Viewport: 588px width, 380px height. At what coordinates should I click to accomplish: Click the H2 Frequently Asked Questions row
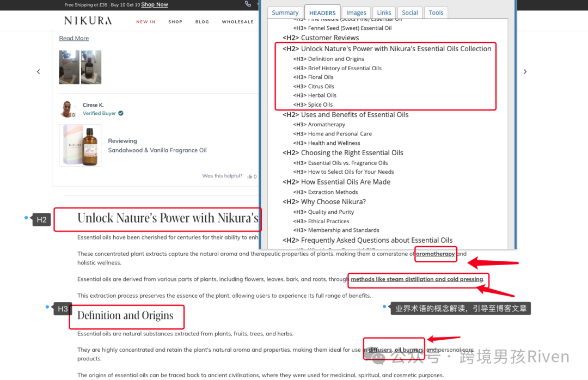click(x=367, y=240)
